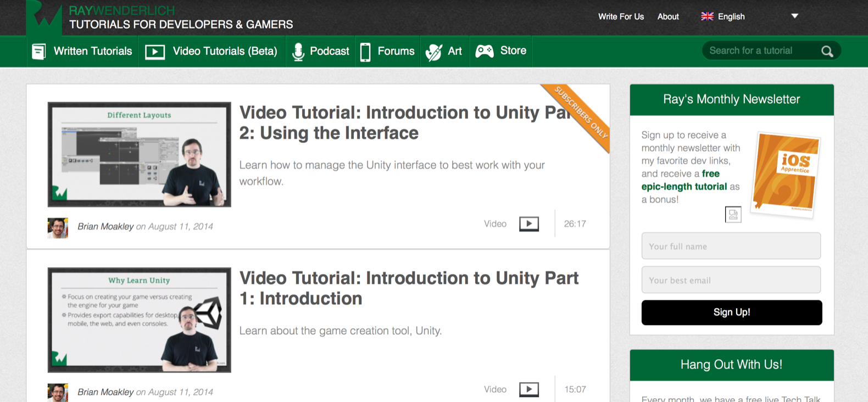The width and height of the screenshot is (868, 402).
Task: Click the search magnifier icon
Action: [x=827, y=51]
